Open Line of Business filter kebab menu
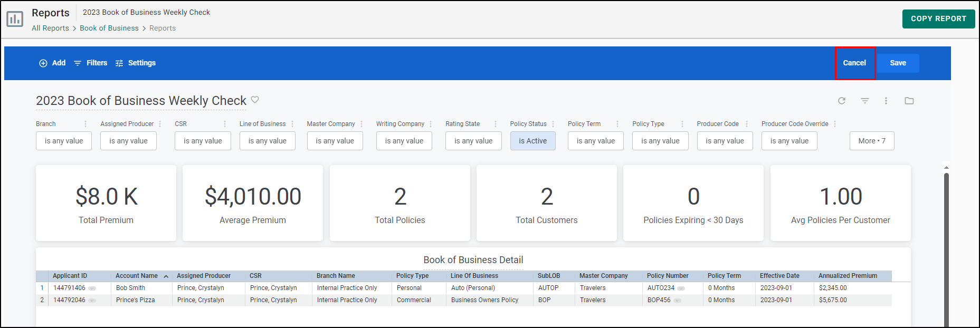Screen dimensions: 980x328 292,124
